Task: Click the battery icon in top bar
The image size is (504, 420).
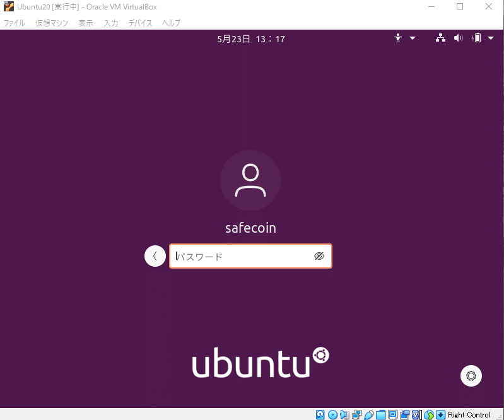Action: click(476, 38)
